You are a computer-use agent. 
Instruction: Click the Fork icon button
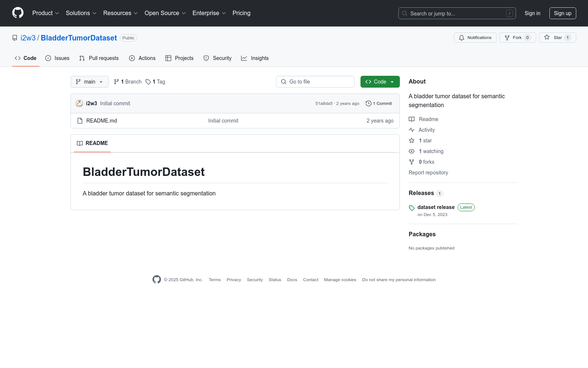click(x=507, y=38)
